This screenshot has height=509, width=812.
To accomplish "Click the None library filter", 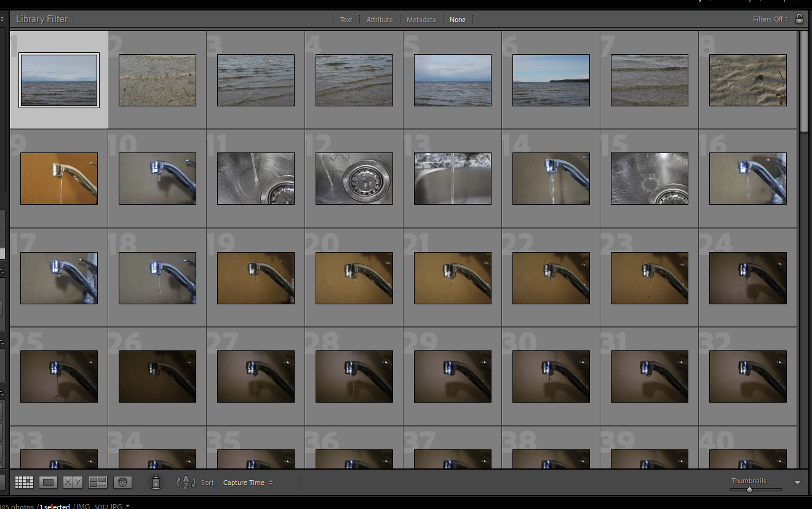I will (x=457, y=20).
